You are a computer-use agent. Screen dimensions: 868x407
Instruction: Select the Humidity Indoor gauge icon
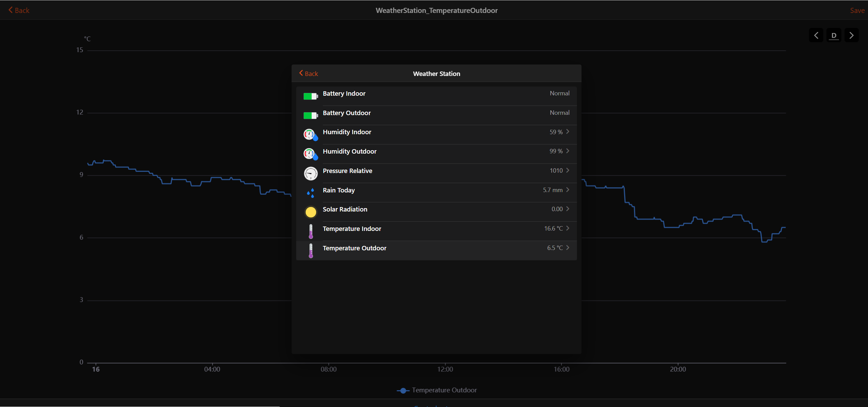tap(311, 135)
